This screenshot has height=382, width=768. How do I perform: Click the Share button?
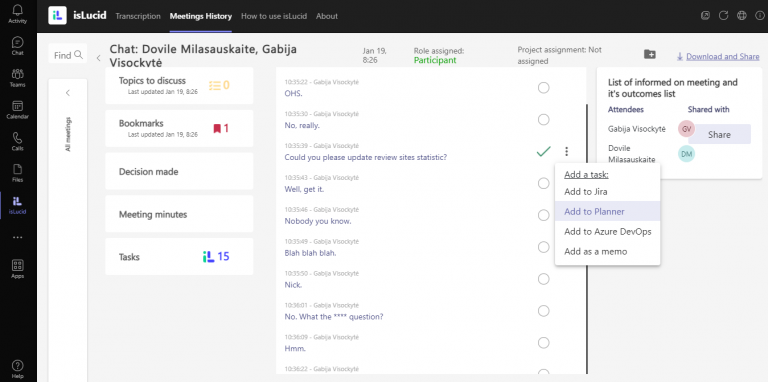[719, 134]
